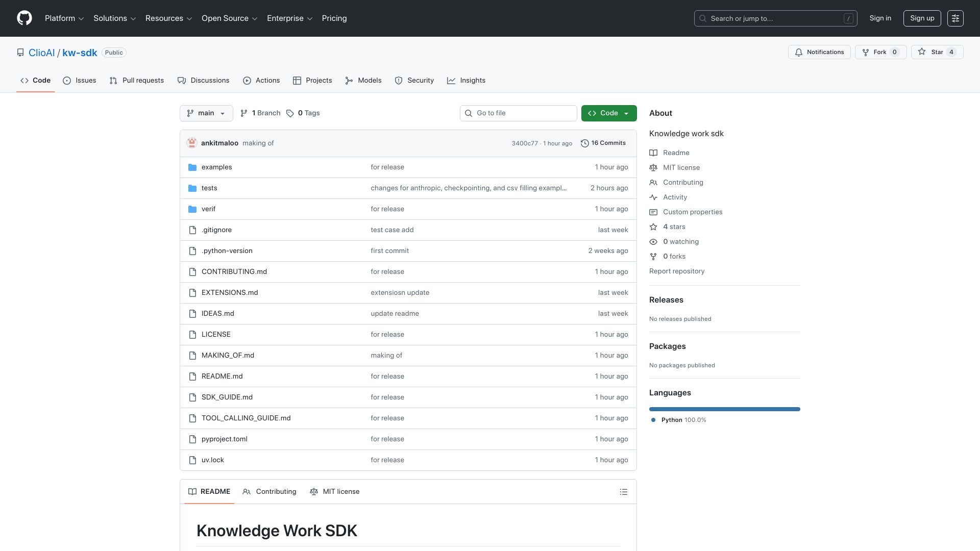Viewport: 980px width, 551px height.
Task: Open Activity in About sidebar
Action: point(675,197)
